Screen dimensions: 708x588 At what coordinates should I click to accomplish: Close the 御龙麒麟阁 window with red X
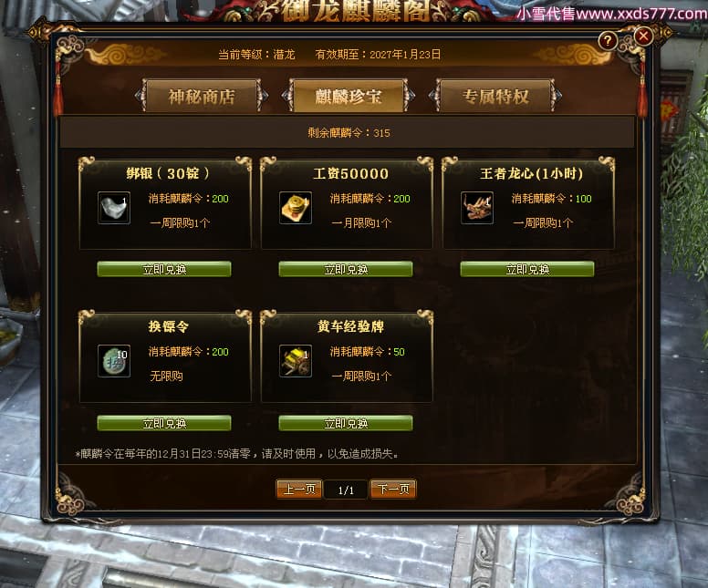[x=643, y=36]
